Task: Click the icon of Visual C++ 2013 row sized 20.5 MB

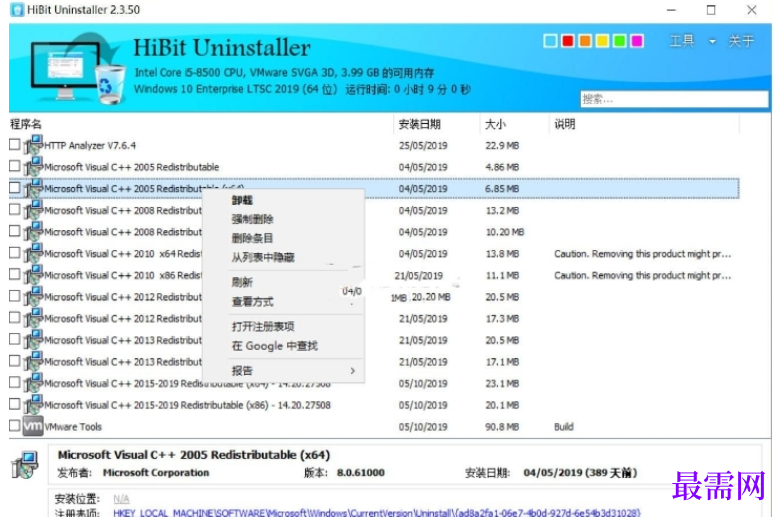Action: pos(34,340)
